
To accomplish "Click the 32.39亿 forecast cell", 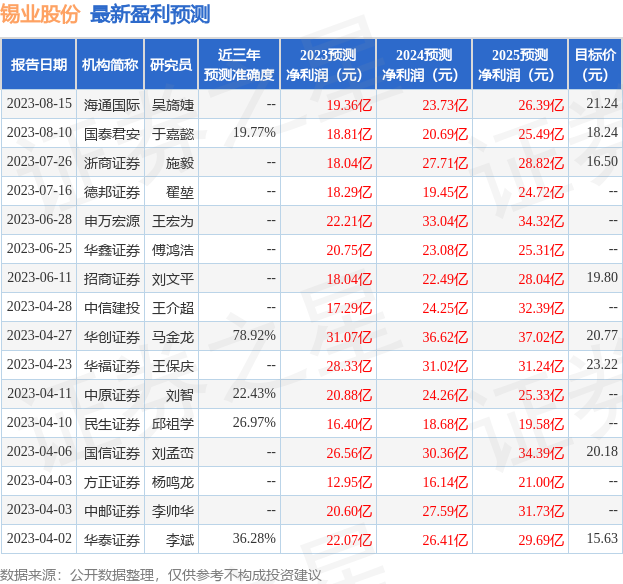I will 541,308.
